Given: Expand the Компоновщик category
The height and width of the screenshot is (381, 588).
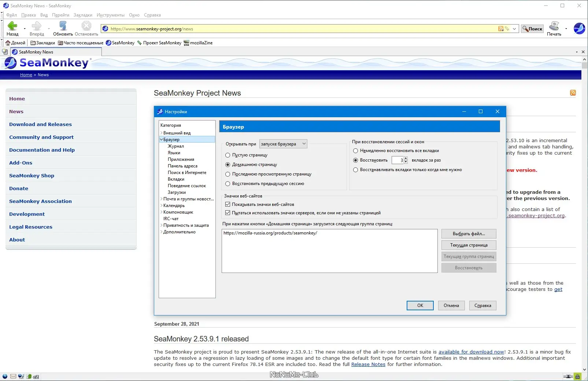Looking at the screenshot, I should 162,212.
